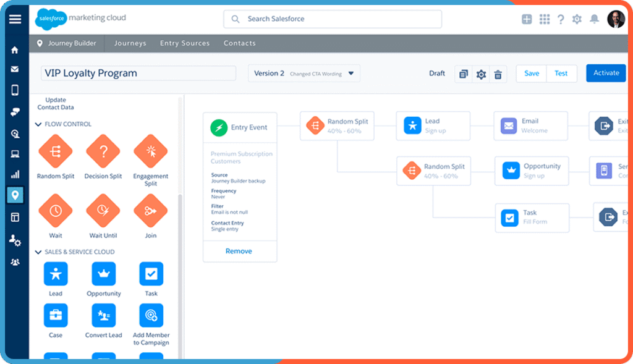
Task: Open the journey settings gear icon near Draft
Action: [x=481, y=74]
